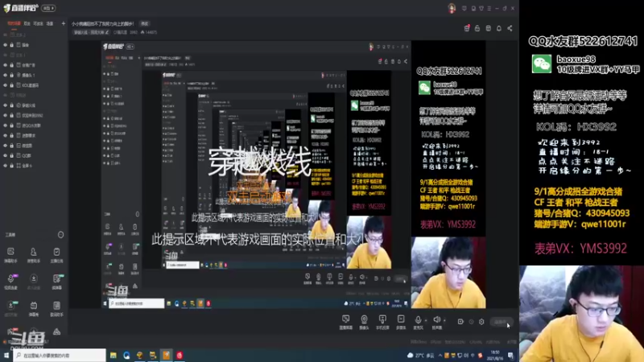Open the weather widget showing 27°C
The image size is (644, 362).
pyautogui.click(x=420, y=356)
